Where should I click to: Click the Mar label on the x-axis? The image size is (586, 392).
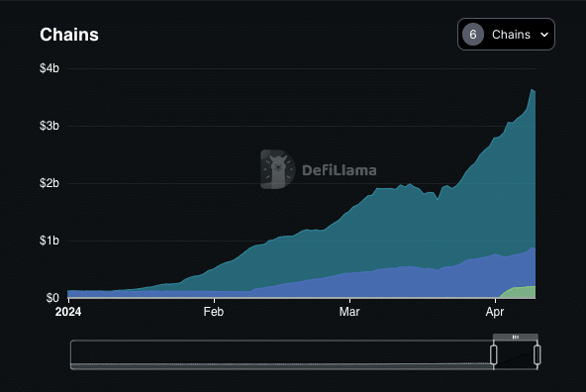coord(349,312)
